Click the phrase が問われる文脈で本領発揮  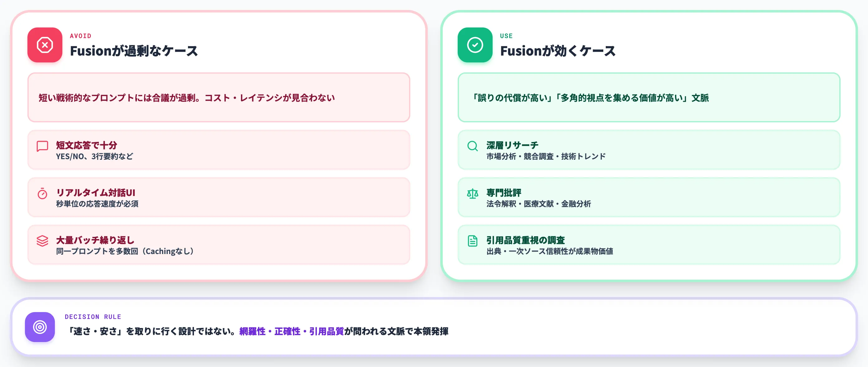click(x=396, y=331)
